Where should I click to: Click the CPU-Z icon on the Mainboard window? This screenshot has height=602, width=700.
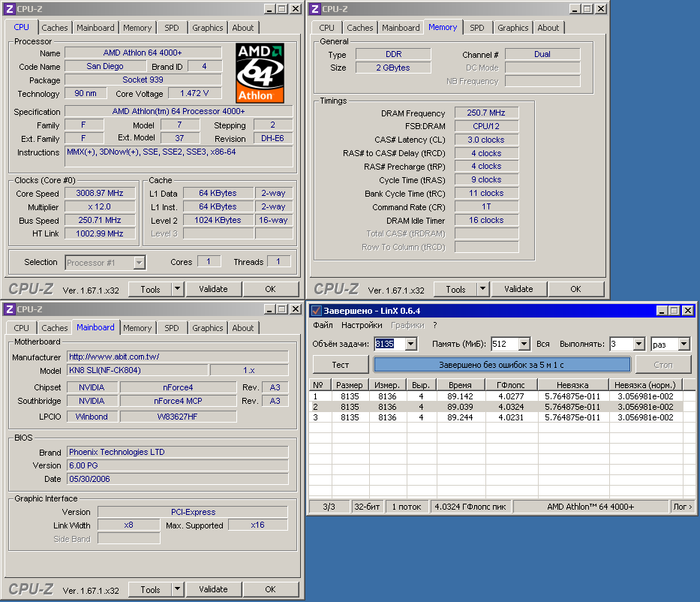[11, 309]
